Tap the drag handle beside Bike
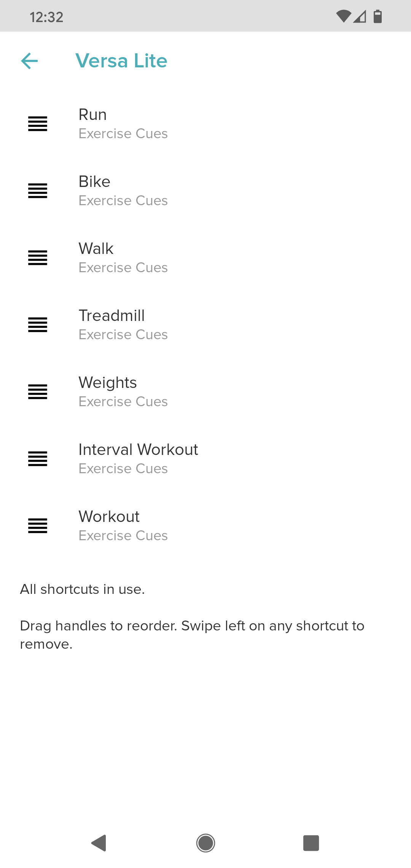411x868 pixels. tap(38, 191)
